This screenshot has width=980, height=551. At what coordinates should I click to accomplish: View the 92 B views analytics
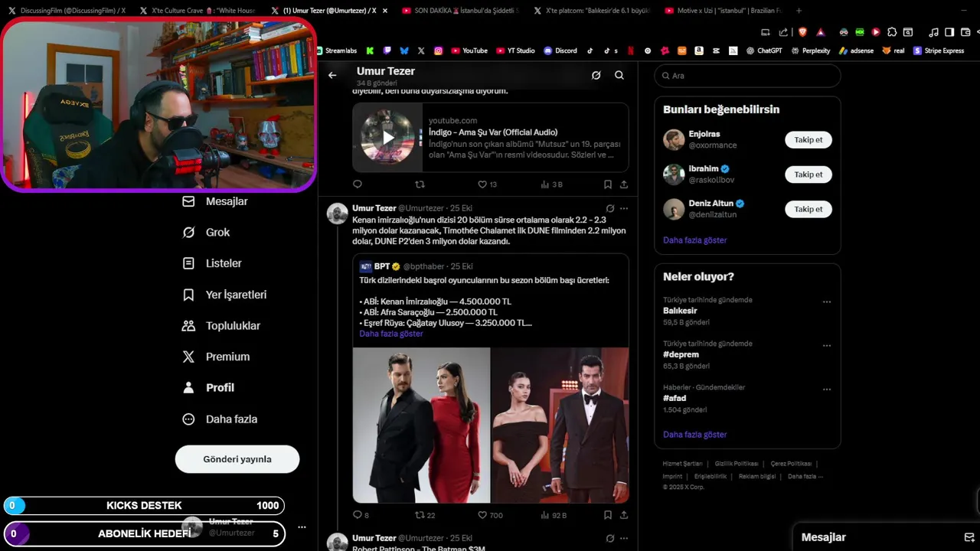point(554,515)
